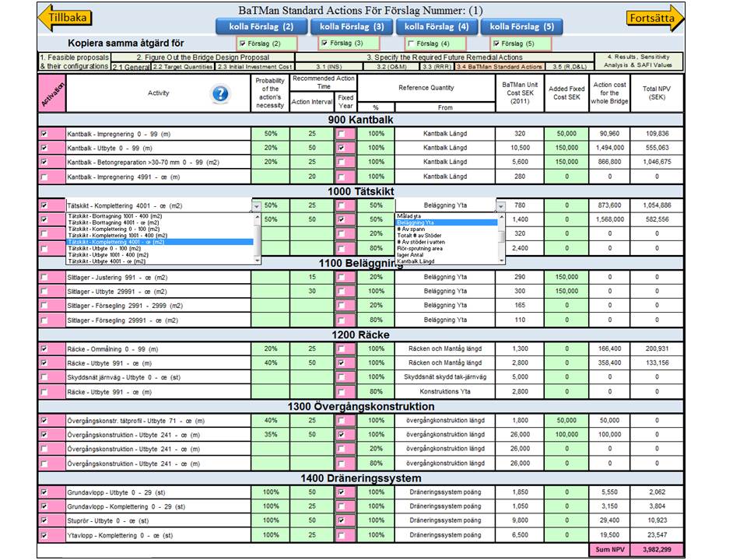Select unit cost 26,000 of Övergångskonstruktion 35% row
This screenshot has width=747, height=560.
(x=520, y=434)
